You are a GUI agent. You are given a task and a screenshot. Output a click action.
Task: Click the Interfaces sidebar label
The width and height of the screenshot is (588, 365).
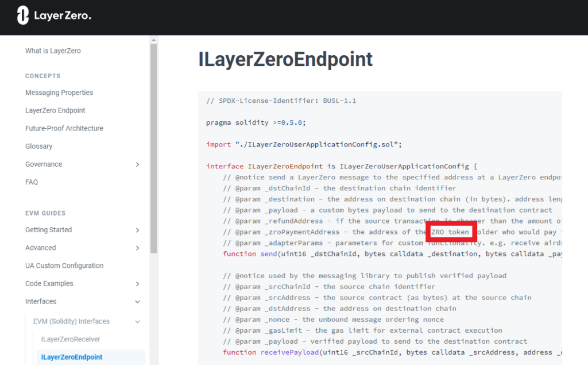click(x=41, y=302)
